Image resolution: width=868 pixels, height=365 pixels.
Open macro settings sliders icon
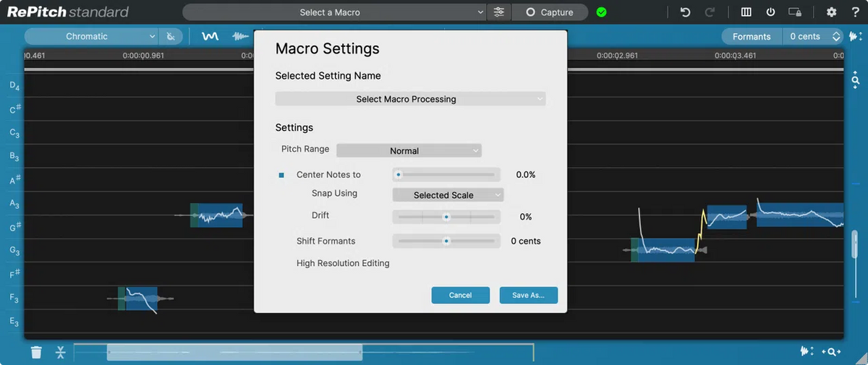coord(499,12)
